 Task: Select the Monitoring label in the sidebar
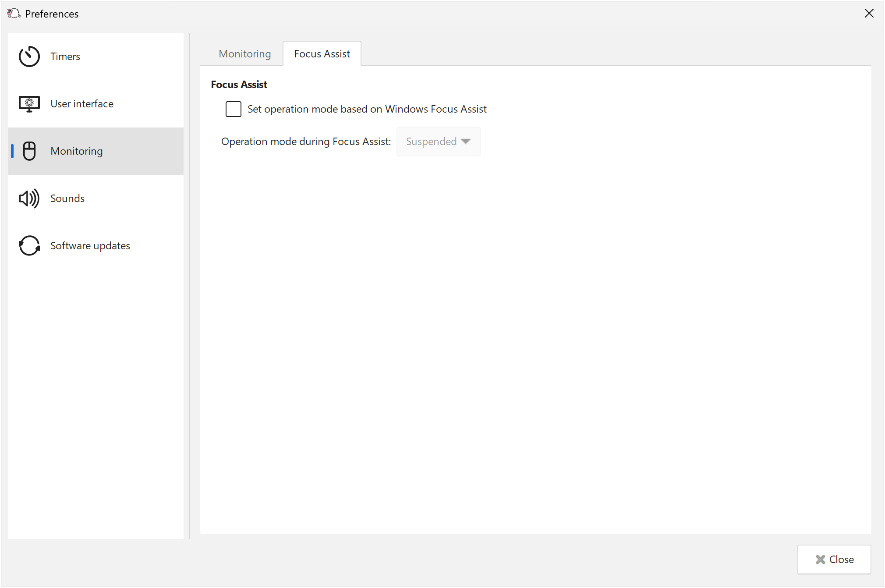click(x=77, y=151)
